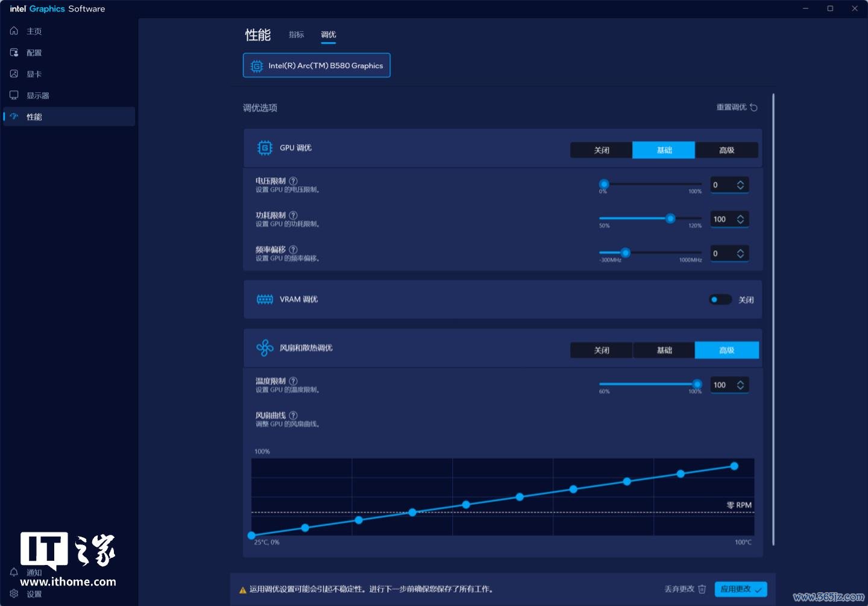Select the 性能 sidebar item
This screenshot has height=606, width=868.
[x=69, y=116]
